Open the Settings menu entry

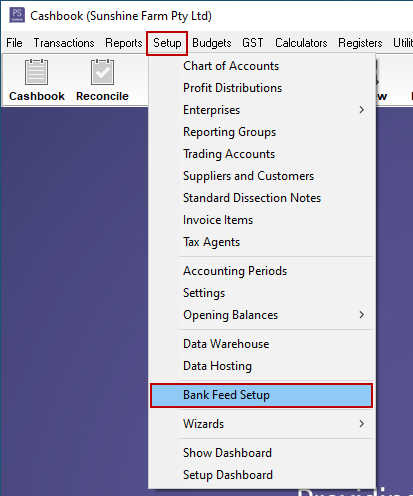pos(204,293)
